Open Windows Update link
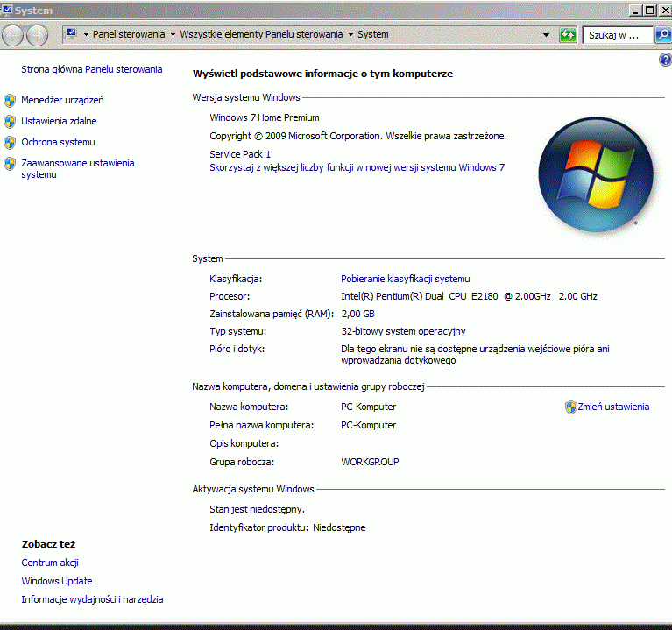The height and width of the screenshot is (630, 672). 57,581
